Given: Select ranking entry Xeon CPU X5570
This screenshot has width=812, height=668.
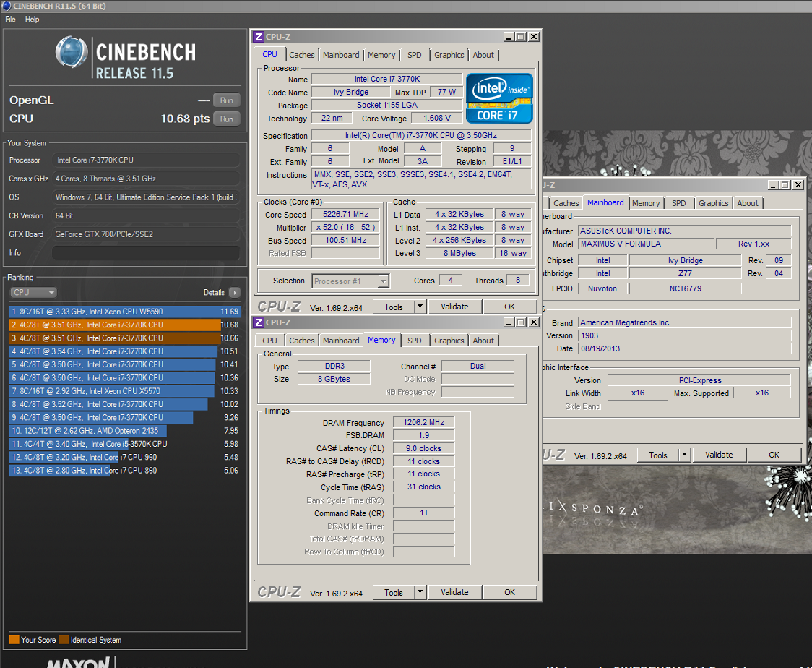Looking at the screenshot, I should pos(124,391).
